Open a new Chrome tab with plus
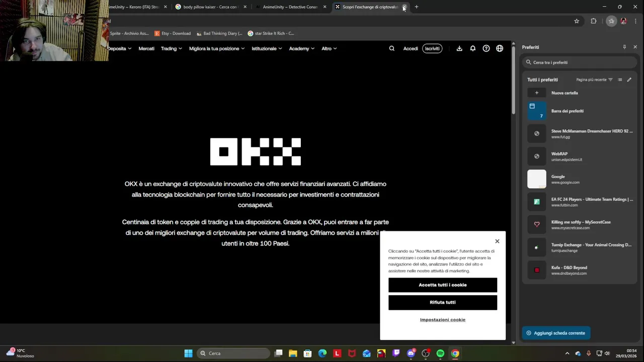This screenshot has height=362, width=644. point(416,7)
